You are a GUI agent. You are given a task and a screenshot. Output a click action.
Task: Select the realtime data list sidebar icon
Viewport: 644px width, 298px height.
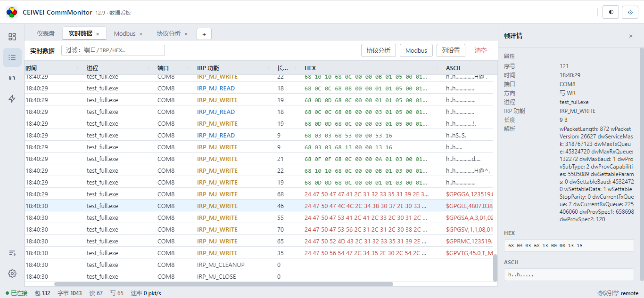12,57
